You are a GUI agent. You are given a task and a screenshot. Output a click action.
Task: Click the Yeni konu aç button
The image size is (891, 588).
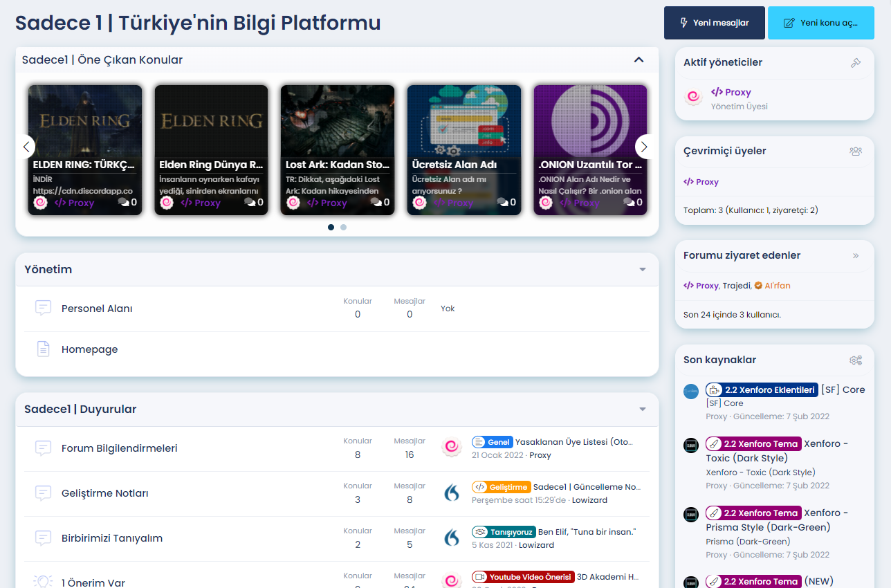pyautogui.click(x=821, y=23)
